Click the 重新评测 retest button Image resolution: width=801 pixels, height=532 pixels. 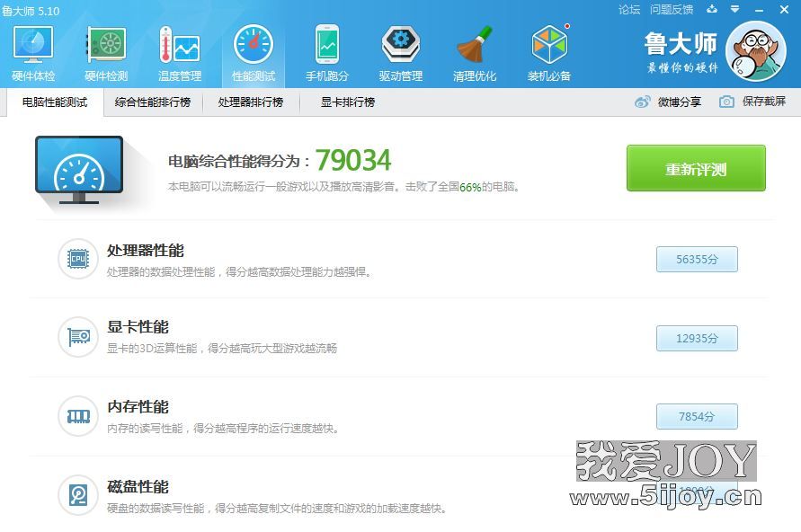pyautogui.click(x=696, y=168)
